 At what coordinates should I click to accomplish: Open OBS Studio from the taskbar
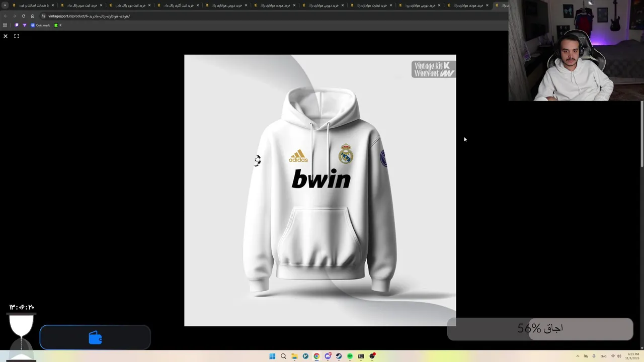372,356
